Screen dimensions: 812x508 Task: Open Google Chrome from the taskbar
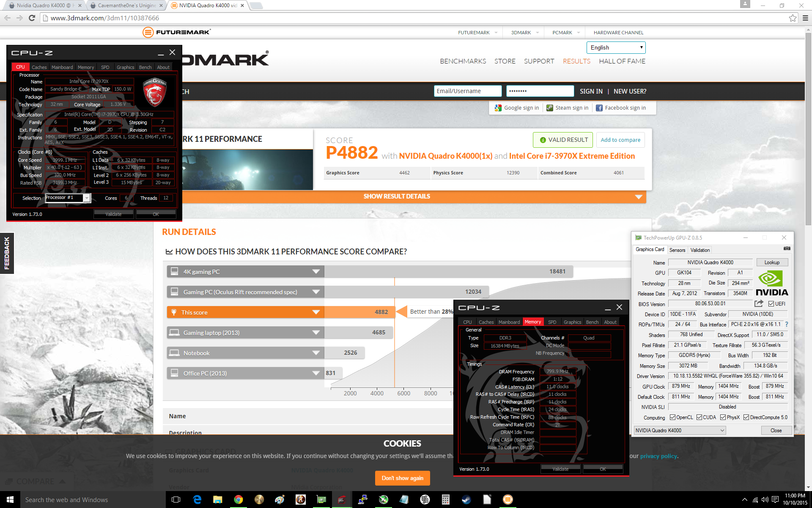239,500
